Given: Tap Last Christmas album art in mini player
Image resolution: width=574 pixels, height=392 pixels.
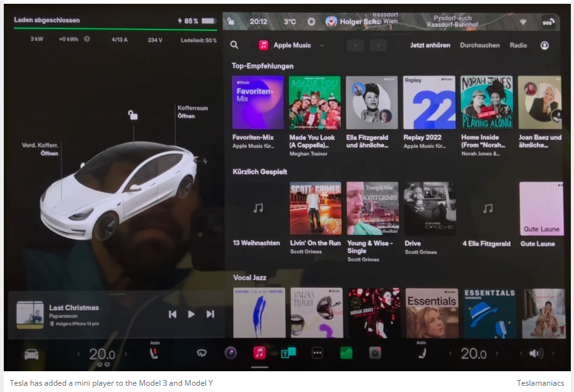Looking at the screenshot, I should tap(30, 314).
